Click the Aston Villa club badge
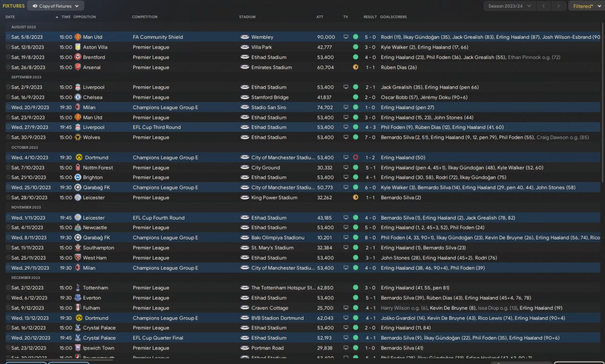The image size is (605, 364). 78,47
